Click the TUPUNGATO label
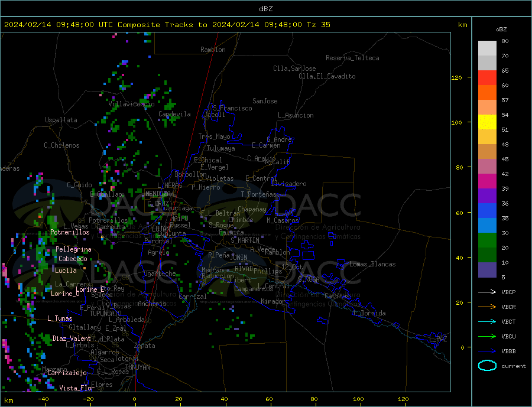Viewport: 532px width, 407px height. (106, 314)
